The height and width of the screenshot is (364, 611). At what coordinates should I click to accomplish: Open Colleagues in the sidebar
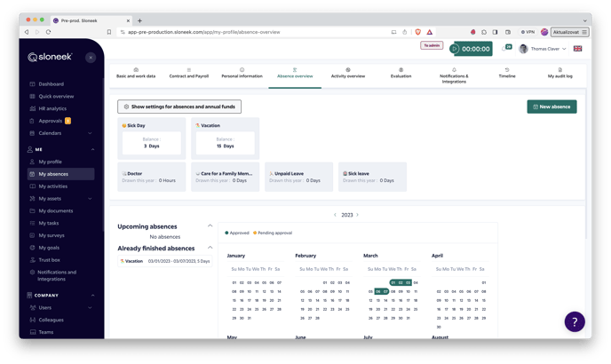pyautogui.click(x=51, y=320)
